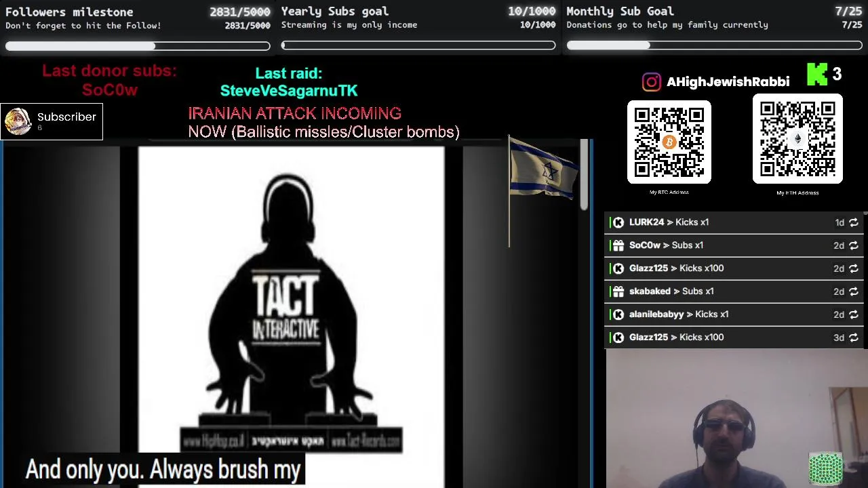The width and height of the screenshot is (868, 488).
Task: Replay the SoC0w Subs alert
Action: point(854,245)
